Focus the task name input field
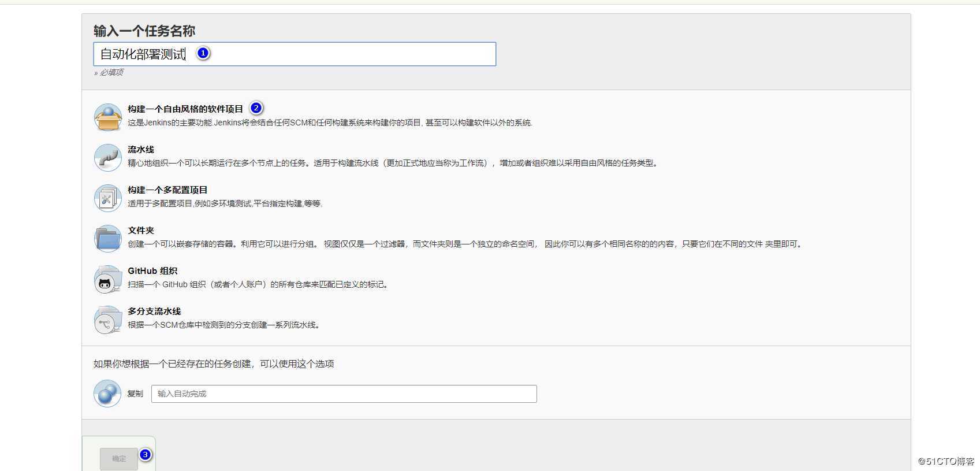The height and width of the screenshot is (471, 980). click(295, 54)
